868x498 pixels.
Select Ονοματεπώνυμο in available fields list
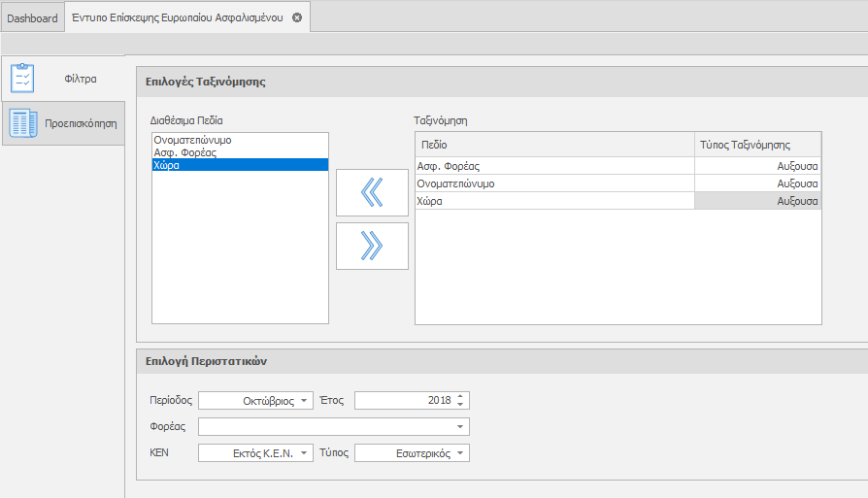(x=192, y=140)
